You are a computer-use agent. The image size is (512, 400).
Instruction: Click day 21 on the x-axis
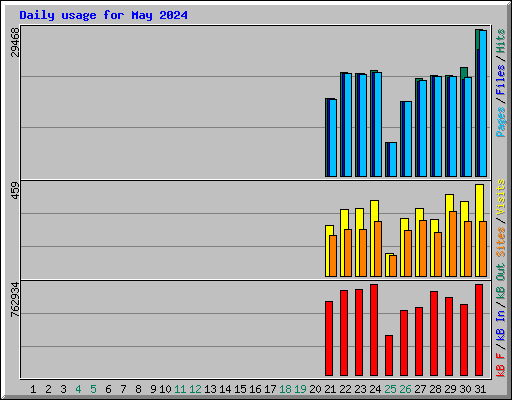coord(330,389)
